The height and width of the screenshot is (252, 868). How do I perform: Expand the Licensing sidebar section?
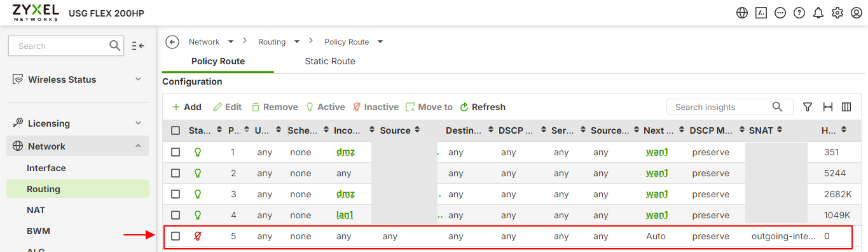(x=138, y=123)
